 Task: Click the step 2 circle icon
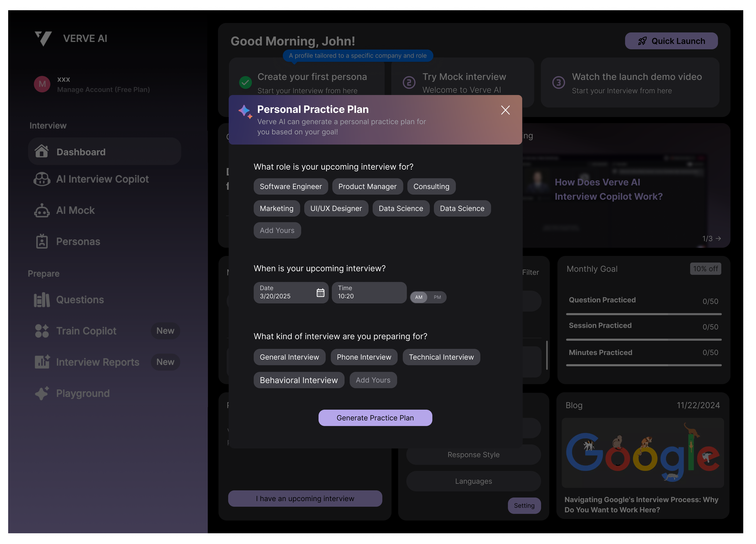point(409,82)
